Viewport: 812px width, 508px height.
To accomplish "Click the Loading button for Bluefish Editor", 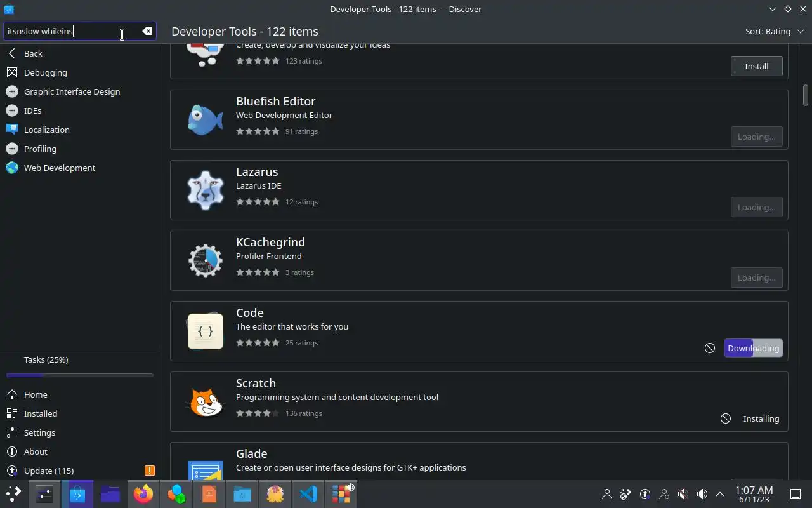I will (x=756, y=137).
